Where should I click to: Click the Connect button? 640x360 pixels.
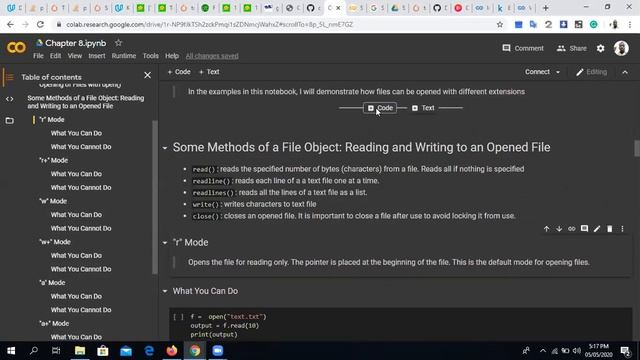537,72
